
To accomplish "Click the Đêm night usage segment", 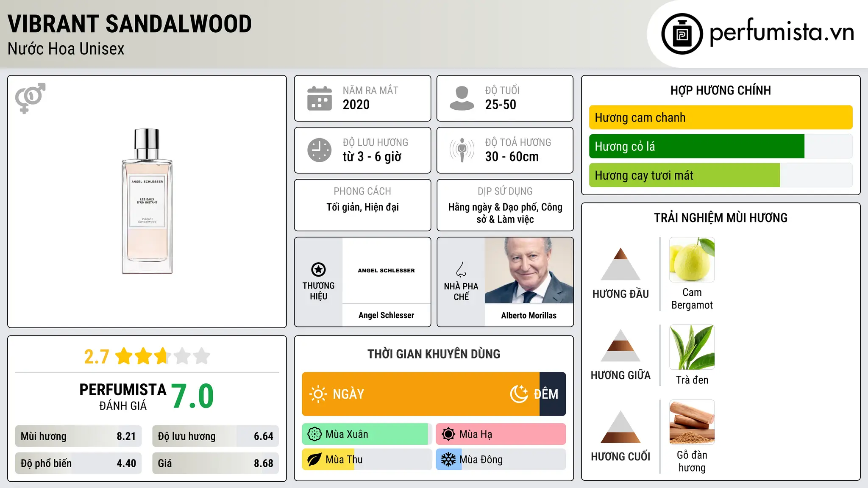I will click(x=553, y=394).
